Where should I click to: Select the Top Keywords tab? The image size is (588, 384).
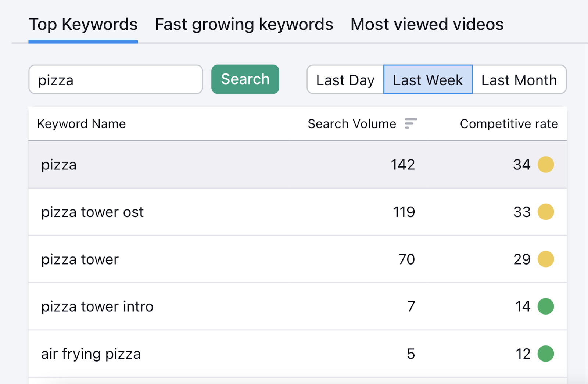coord(83,24)
